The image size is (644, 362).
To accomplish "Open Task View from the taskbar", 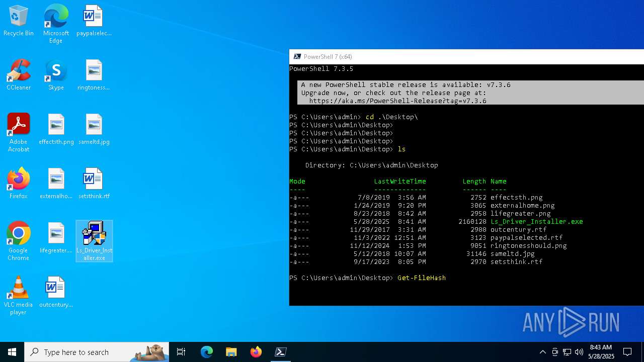I will [x=181, y=352].
